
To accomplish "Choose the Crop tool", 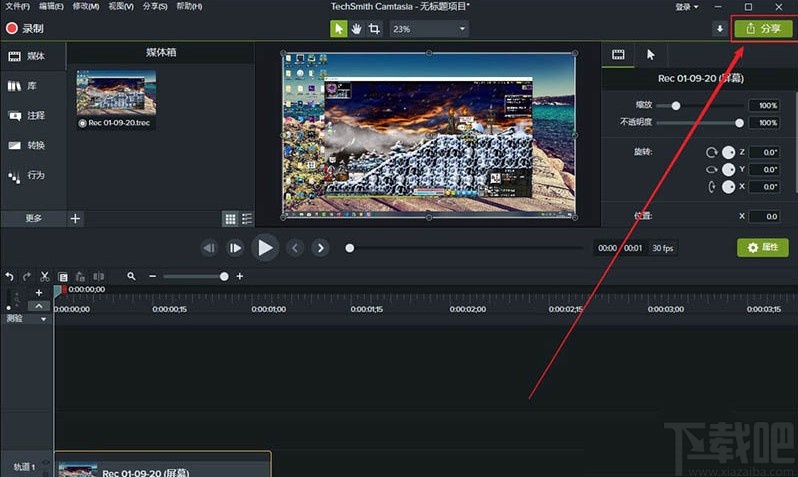I will point(374,29).
